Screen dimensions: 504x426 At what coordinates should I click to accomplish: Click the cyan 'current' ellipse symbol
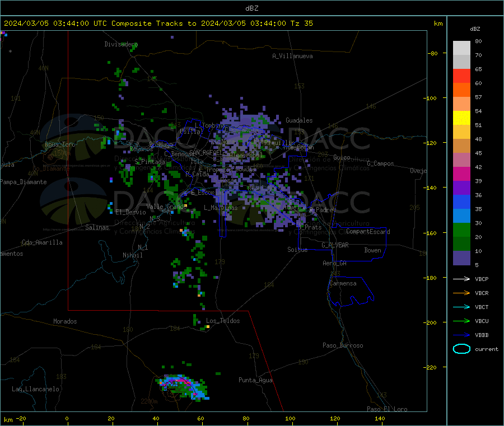pos(461,349)
